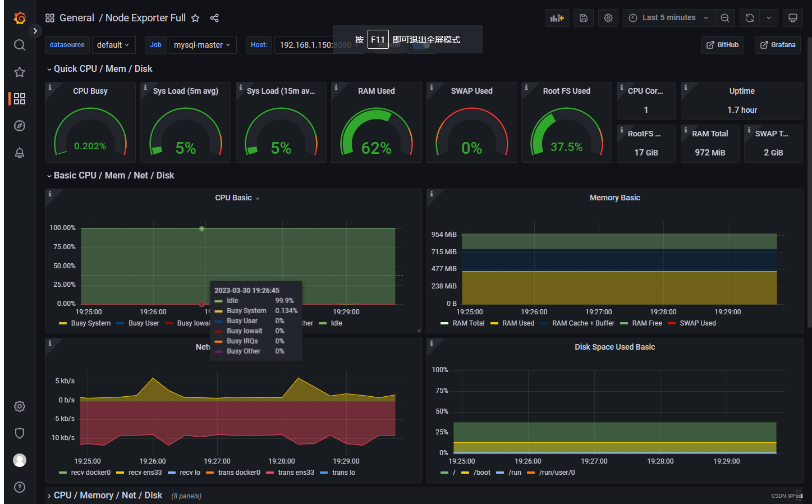Click the /boot legend color swatch
812x504 pixels.
click(465, 473)
